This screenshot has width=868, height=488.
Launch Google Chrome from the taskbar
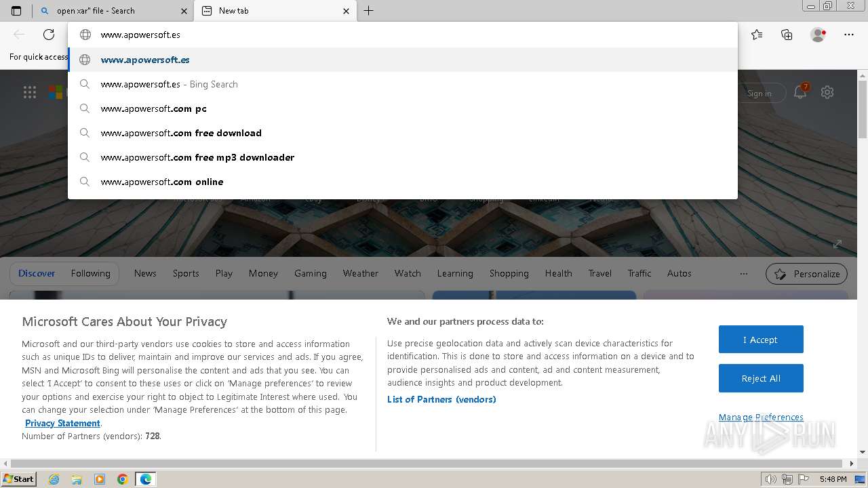[123, 479]
